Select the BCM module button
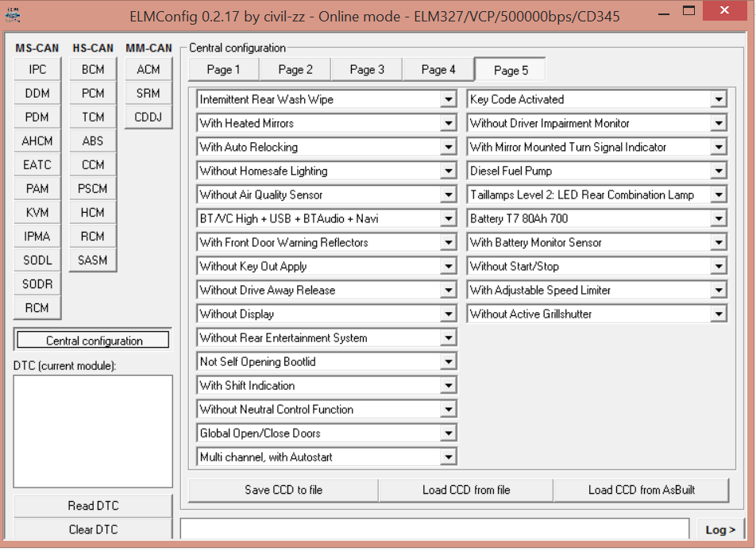Image resolution: width=756 pixels, height=555 pixels. coord(93,70)
